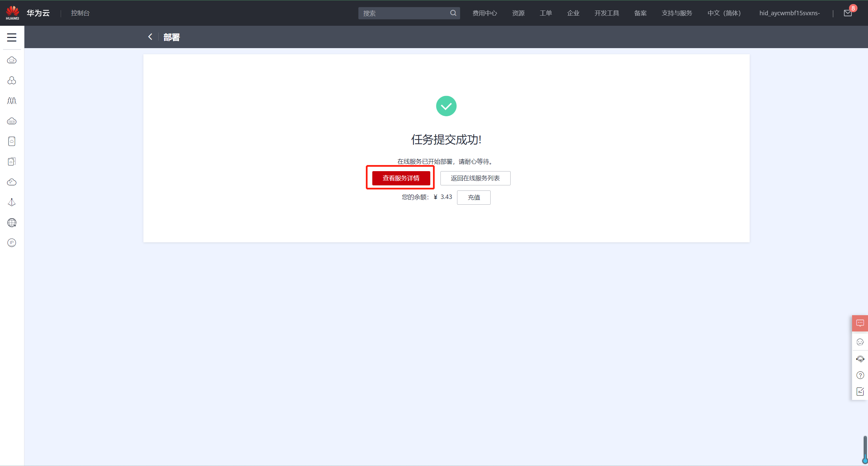Go back using the arrow beside 部署
This screenshot has width=868, height=466.
point(150,37)
